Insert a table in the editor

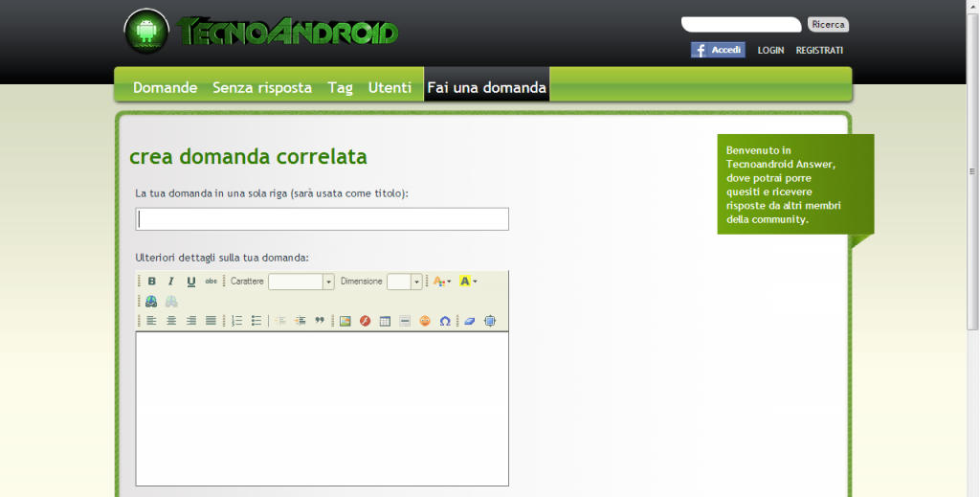coord(385,321)
